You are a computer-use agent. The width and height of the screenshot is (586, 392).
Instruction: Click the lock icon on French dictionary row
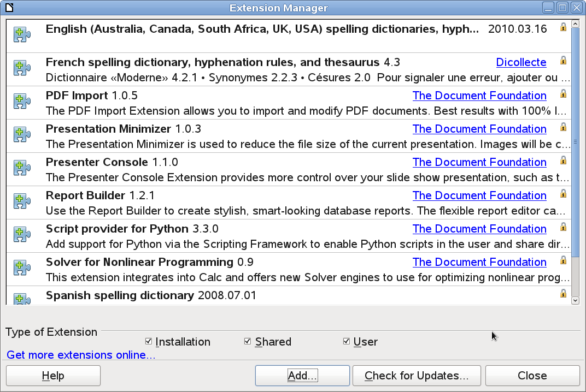point(563,60)
